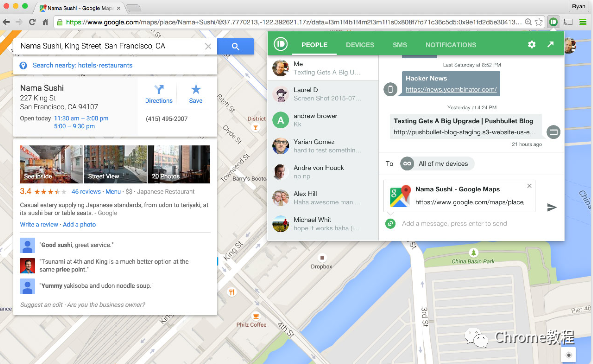Switch to the SMS tab
The image size is (593, 364).
[x=399, y=45]
